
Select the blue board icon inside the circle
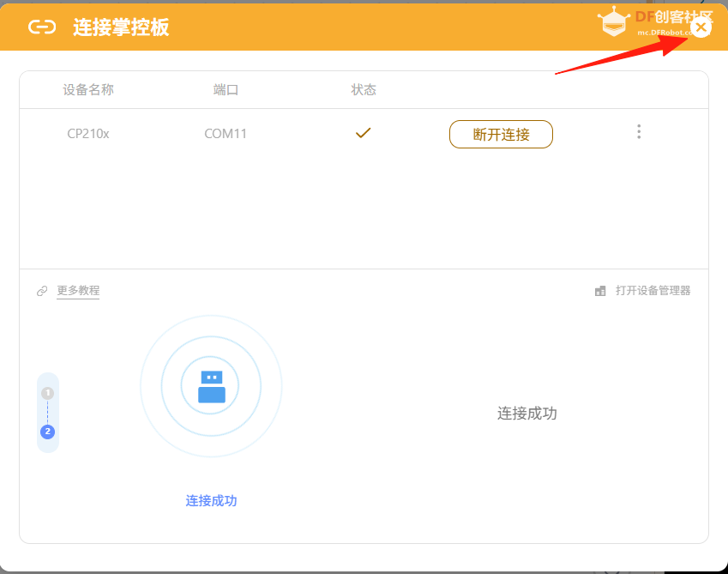click(211, 385)
